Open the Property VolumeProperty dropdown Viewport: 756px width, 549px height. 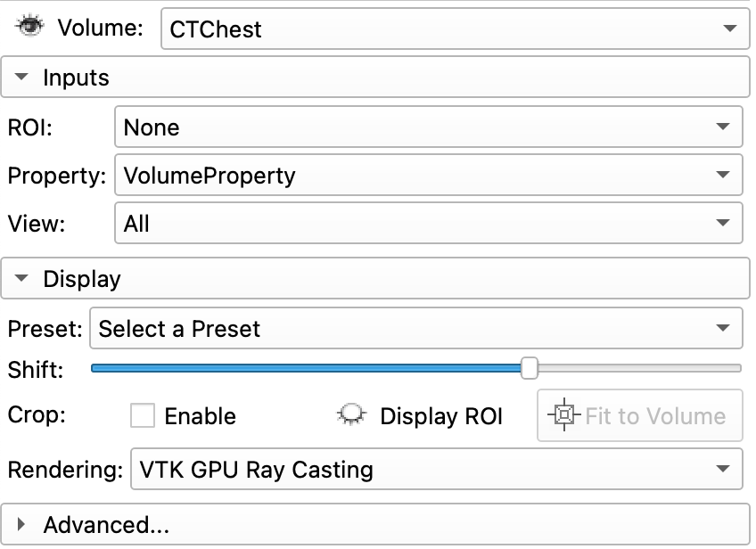[428, 175]
